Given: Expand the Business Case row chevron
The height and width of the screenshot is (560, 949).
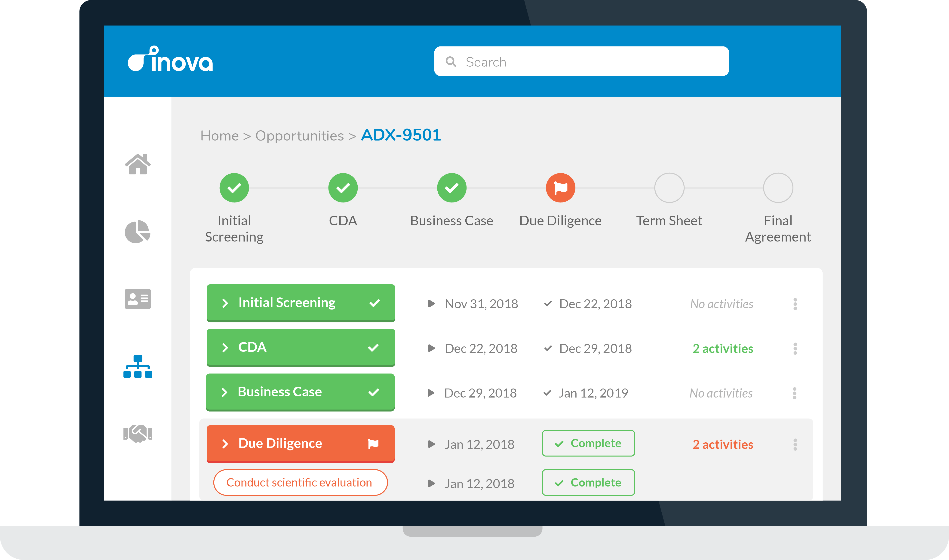Looking at the screenshot, I should click(224, 392).
